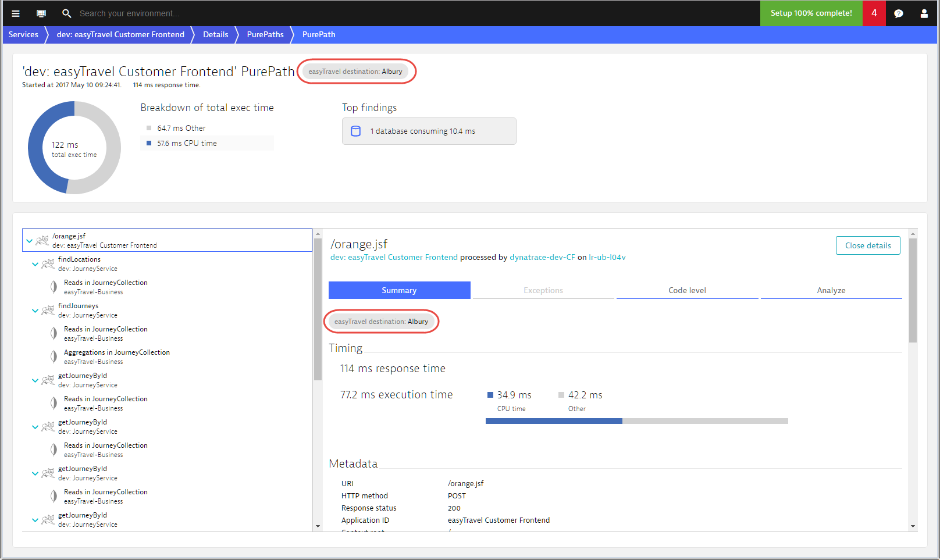Click Summary easyTravel destination Albury tag

pyautogui.click(x=381, y=322)
